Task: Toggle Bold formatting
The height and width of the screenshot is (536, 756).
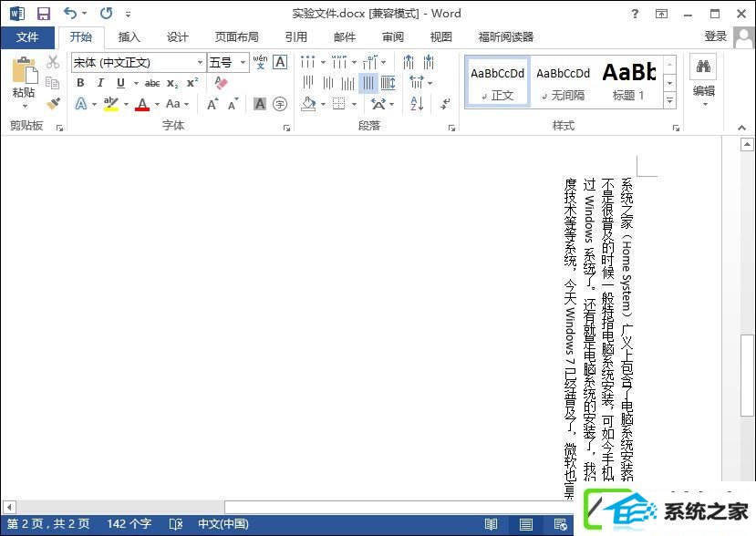Action: point(80,83)
